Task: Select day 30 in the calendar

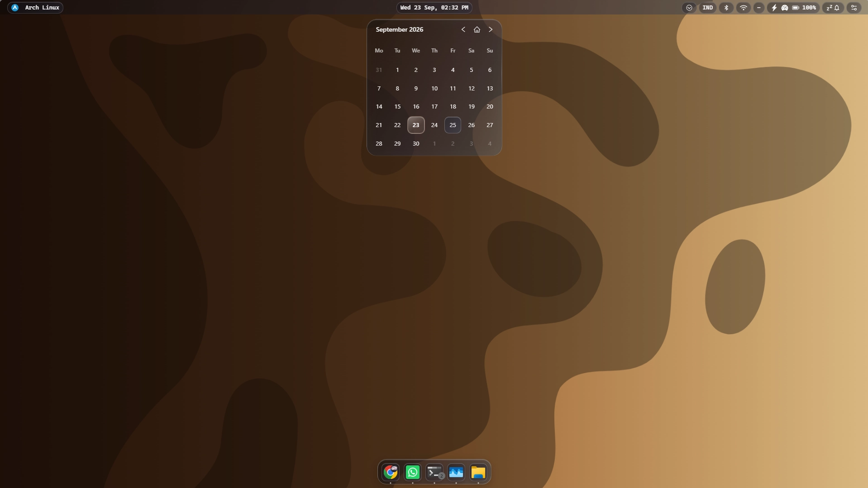Action: click(416, 144)
